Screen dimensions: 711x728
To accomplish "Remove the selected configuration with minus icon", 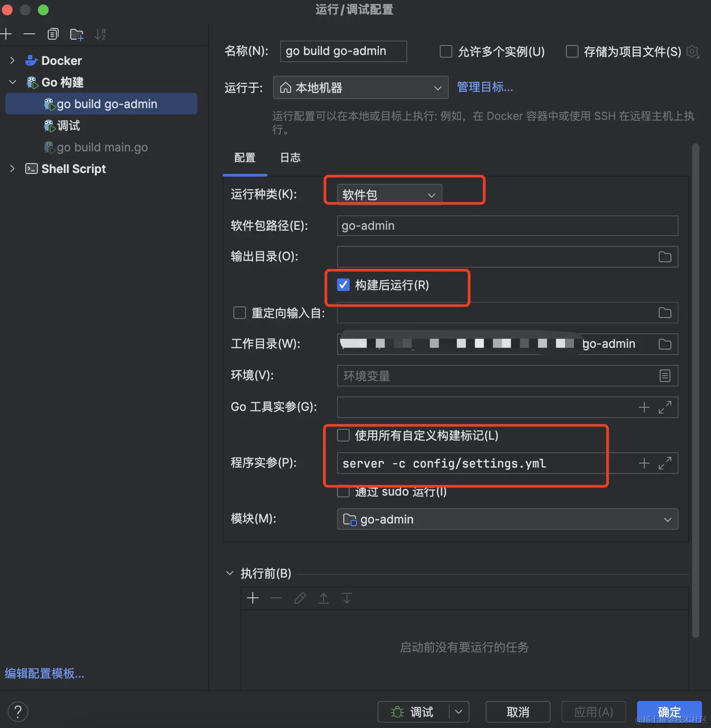I will click(29, 34).
